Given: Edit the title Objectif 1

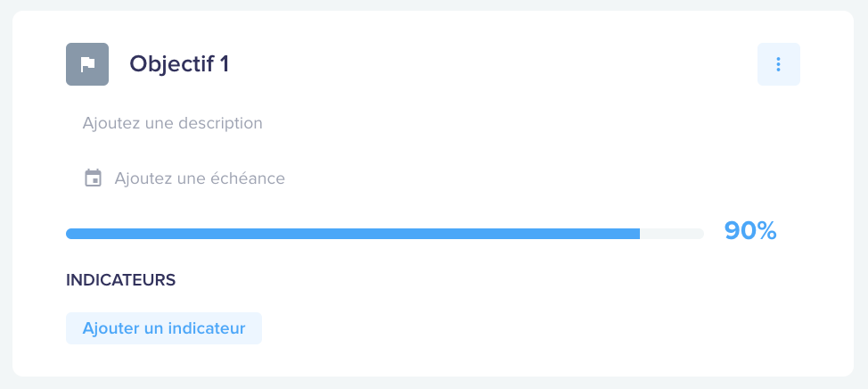Looking at the screenshot, I should pos(179,64).
